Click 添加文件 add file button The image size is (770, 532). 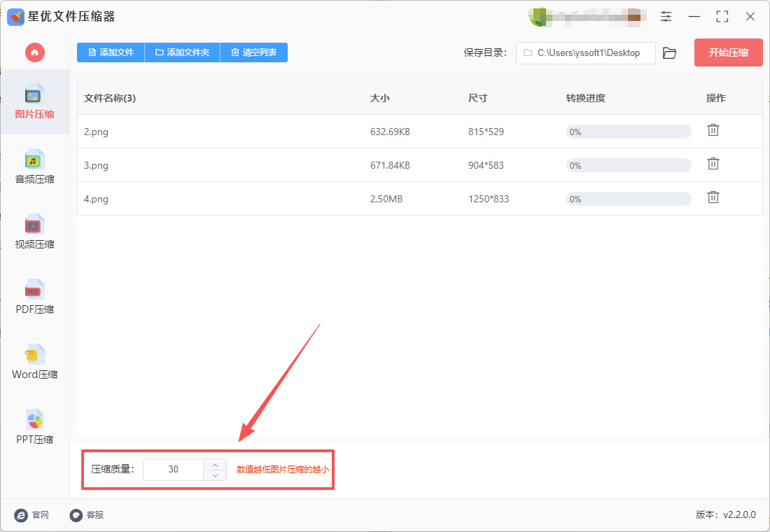(x=111, y=52)
